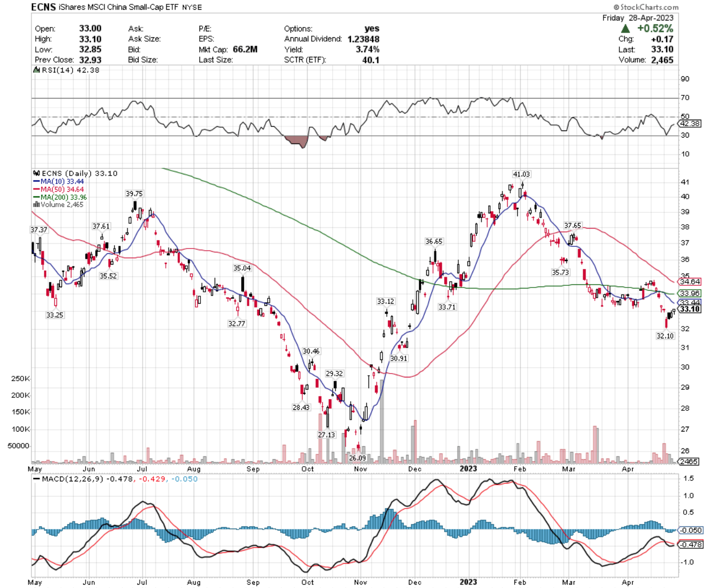Click the 250K volume scale label

[x=21, y=378]
